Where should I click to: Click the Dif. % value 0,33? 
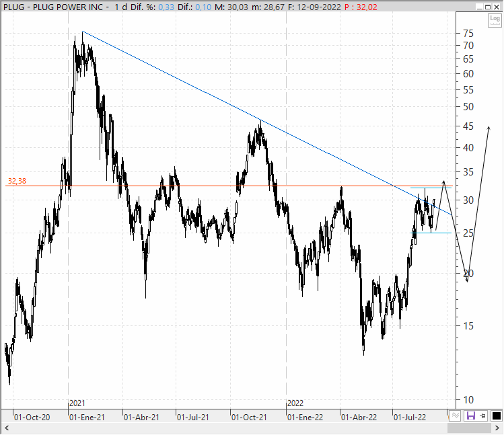tap(166, 7)
